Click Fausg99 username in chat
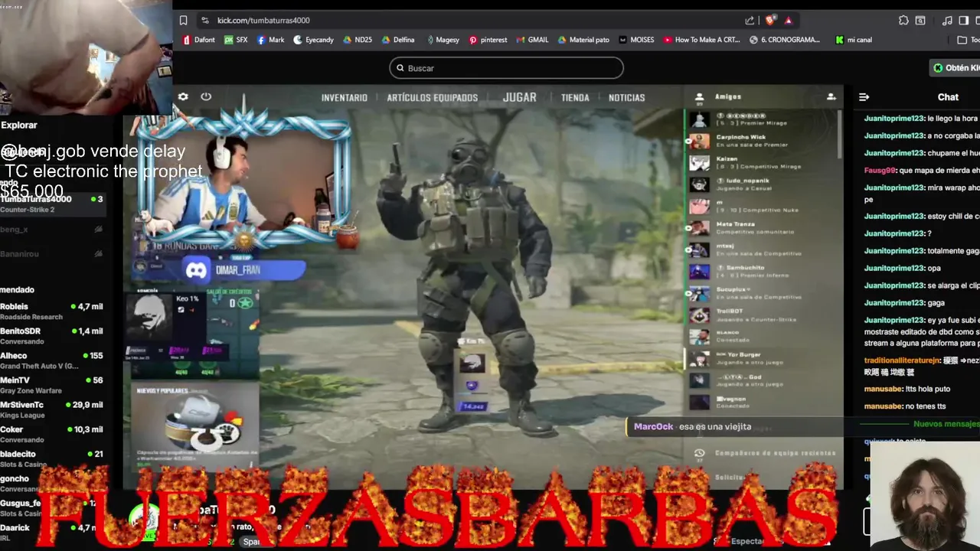The height and width of the screenshot is (551, 980). [x=880, y=171]
